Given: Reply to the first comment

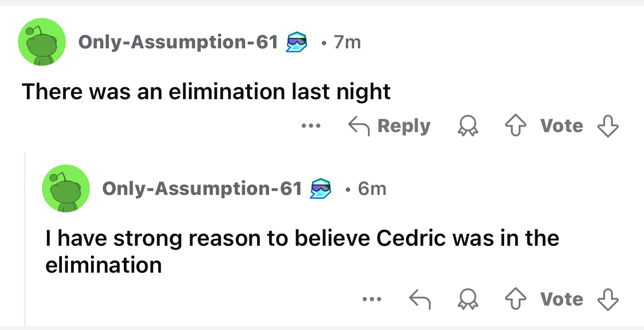Looking at the screenshot, I should click(x=389, y=126).
